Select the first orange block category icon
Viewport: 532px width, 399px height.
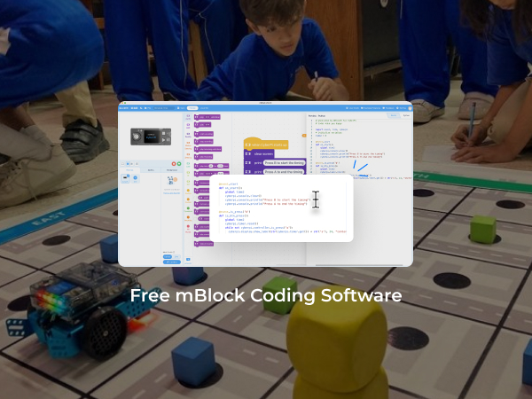(188, 146)
